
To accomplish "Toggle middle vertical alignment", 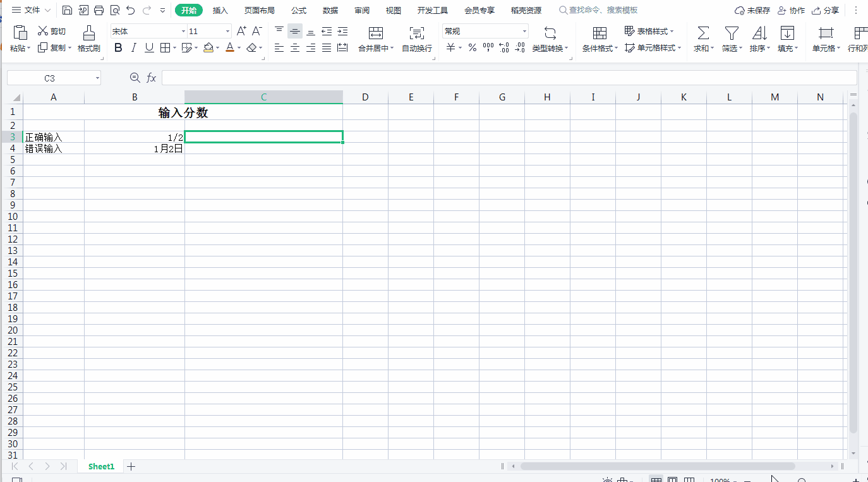I will pos(295,31).
